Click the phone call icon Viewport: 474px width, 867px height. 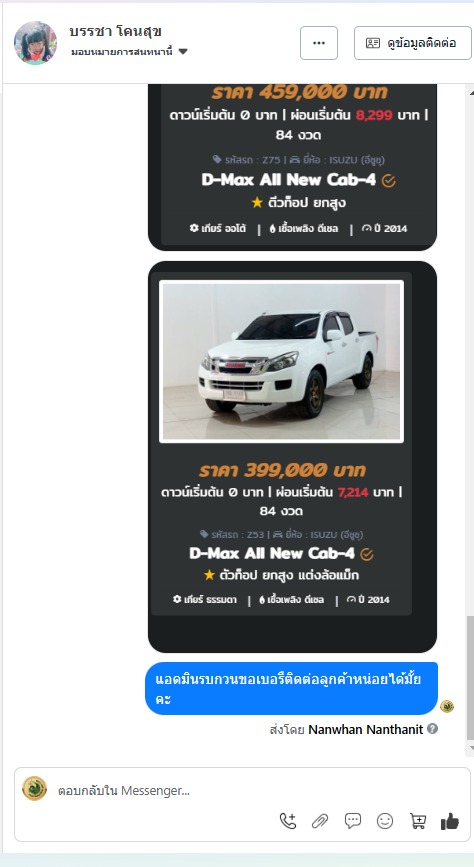pos(288,821)
